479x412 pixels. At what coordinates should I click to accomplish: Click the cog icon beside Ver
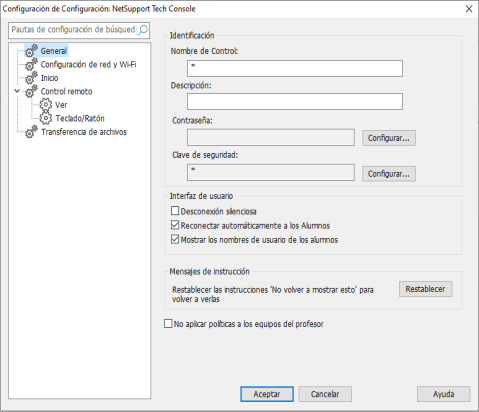[x=46, y=105]
